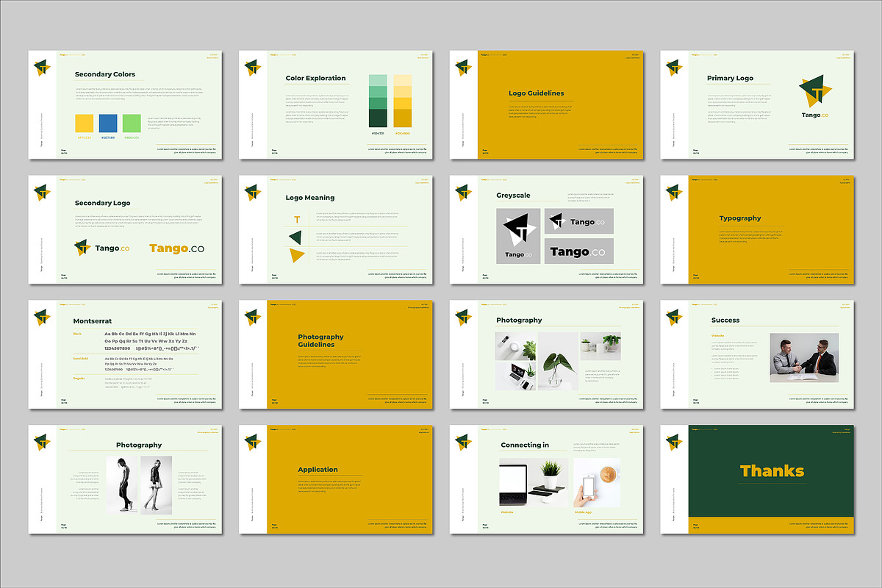Viewport: 882px width, 588px height.
Task: Click the 'Success' slide title
Action: [725, 320]
